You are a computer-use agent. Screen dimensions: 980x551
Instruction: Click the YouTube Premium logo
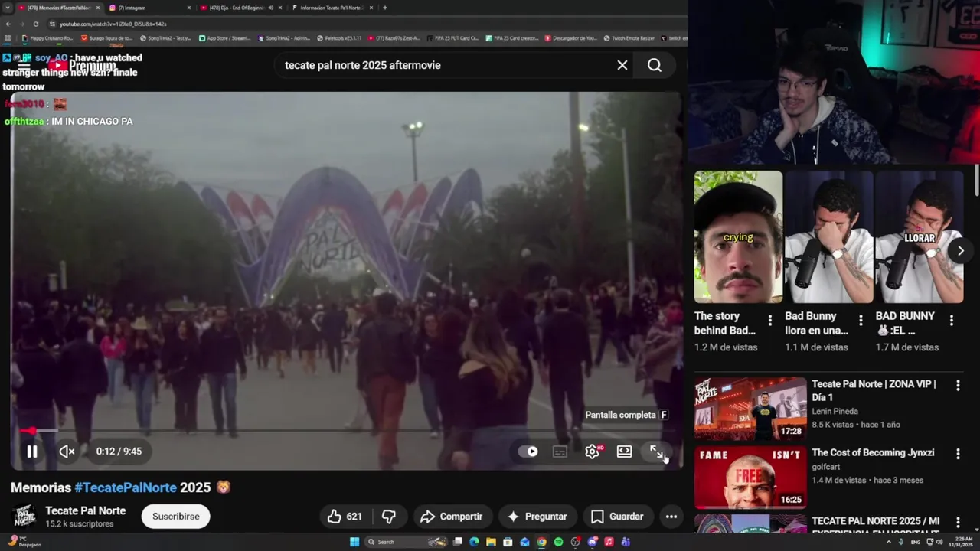click(x=83, y=66)
